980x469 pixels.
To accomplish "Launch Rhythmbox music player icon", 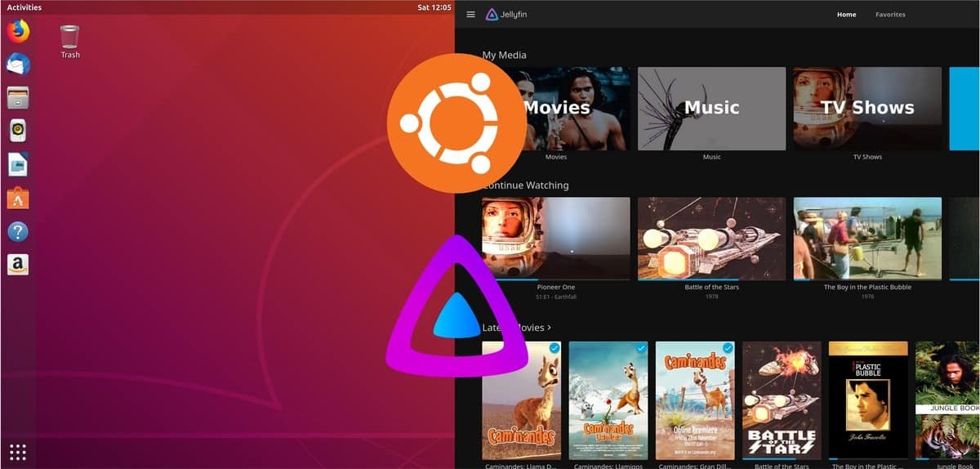I will pos(18,131).
